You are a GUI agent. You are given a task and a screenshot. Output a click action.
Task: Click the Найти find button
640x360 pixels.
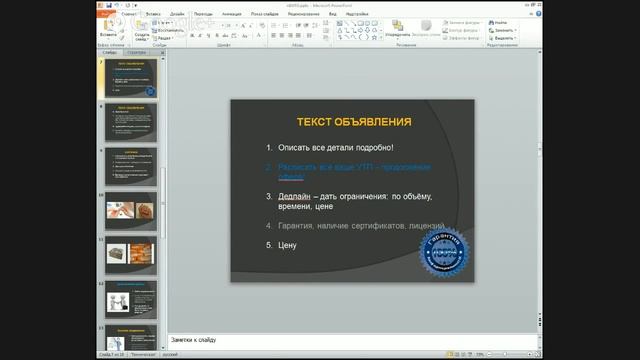[x=498, y=23]
